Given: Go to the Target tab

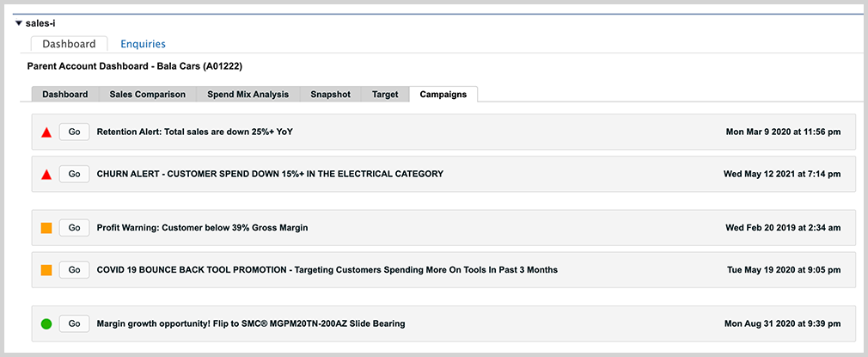Looking at the screenshot, I should click(385, 95).
